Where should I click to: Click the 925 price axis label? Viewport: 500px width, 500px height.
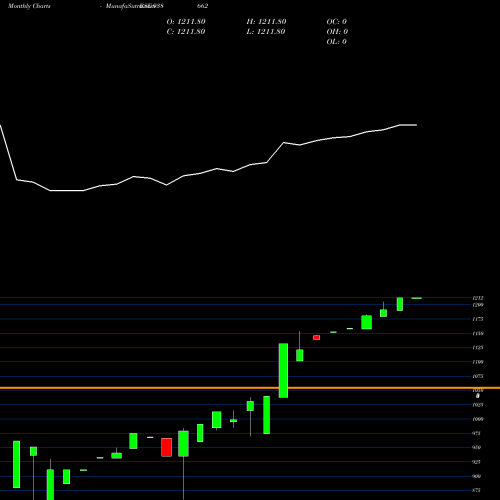(477, 462)
